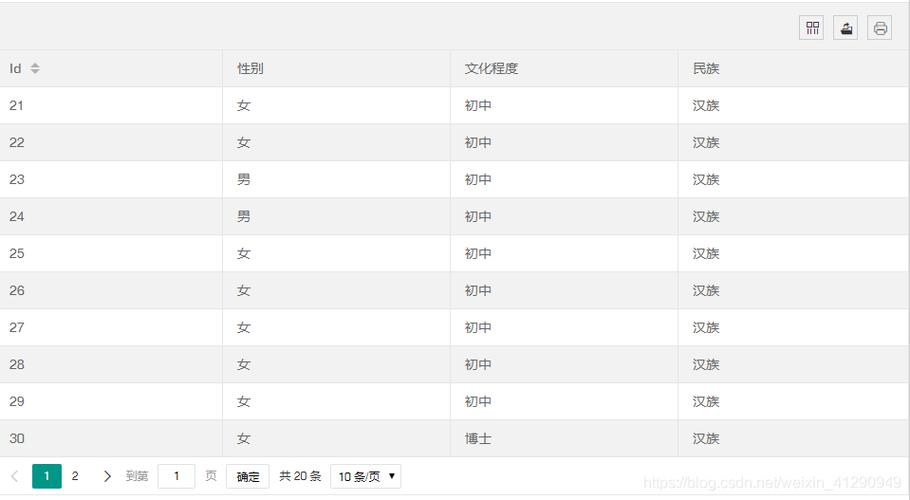Click 初中 in row 23
Viewport: 910px width, 500px height.
[478, 180]
